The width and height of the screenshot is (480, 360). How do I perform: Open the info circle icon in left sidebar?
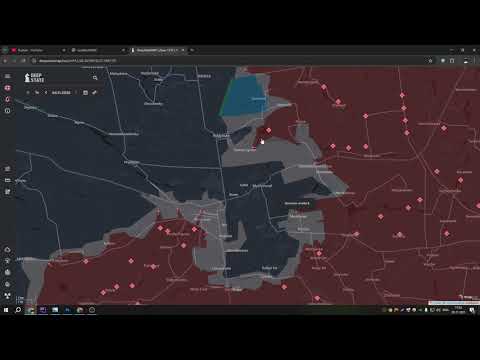click(x=7, y=111)
